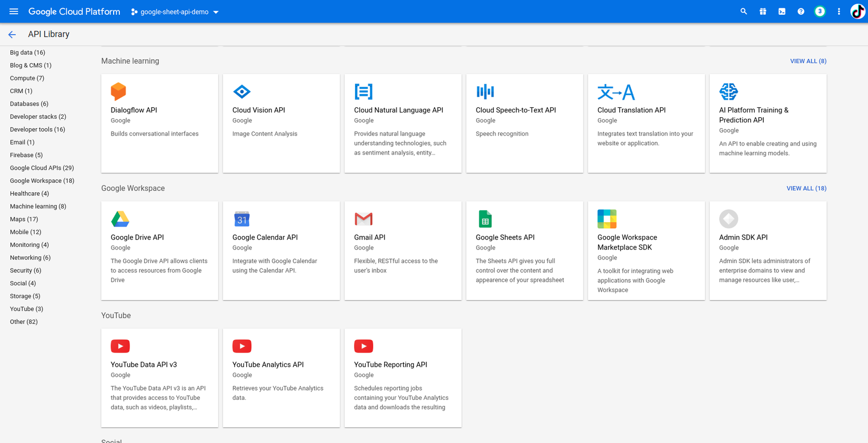Open the three-dot settings menu
Viewport: 868px width, 443px height.
pos(839,12)
